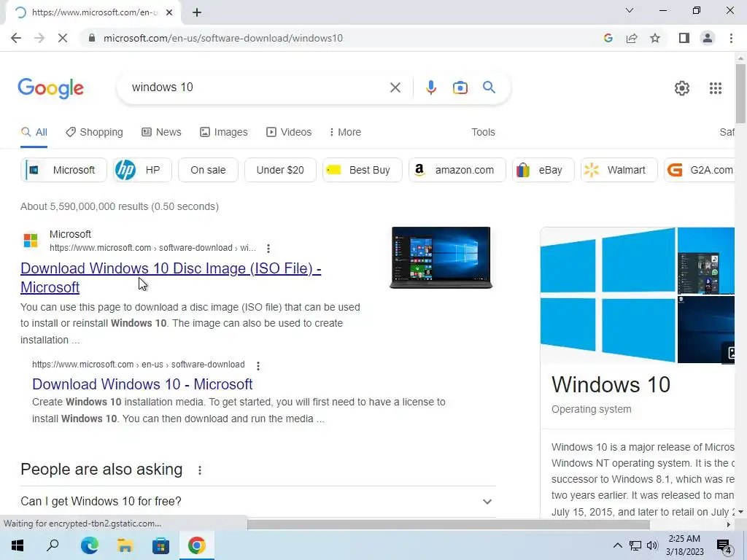The image size is (747, 560).
Task: Filter results by Walmart chip
Action: click(619, 170)
